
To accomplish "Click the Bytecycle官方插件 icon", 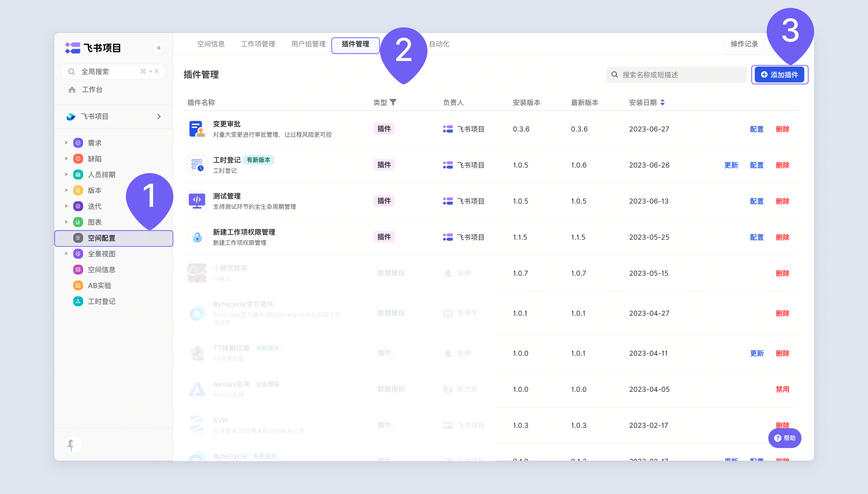I will [x=197, y=313].
